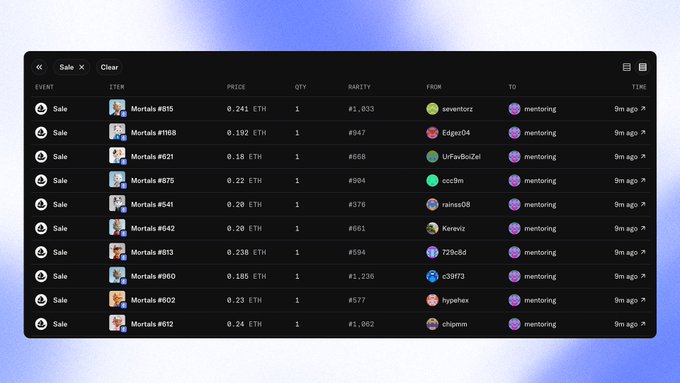Image resolution: width=680 pixels, height=383 pixels.
Task: Click Mortals #541 item name
Action: click(x=152, y=204)
